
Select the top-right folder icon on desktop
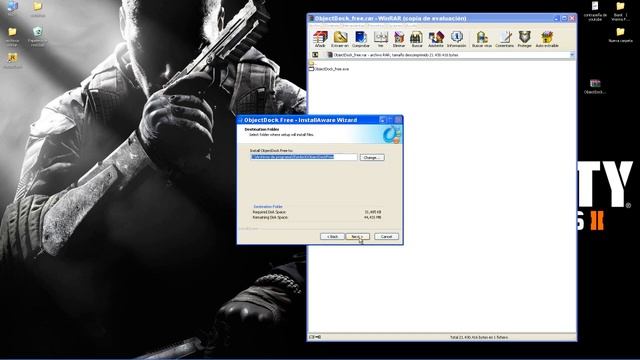coord(620,11)
